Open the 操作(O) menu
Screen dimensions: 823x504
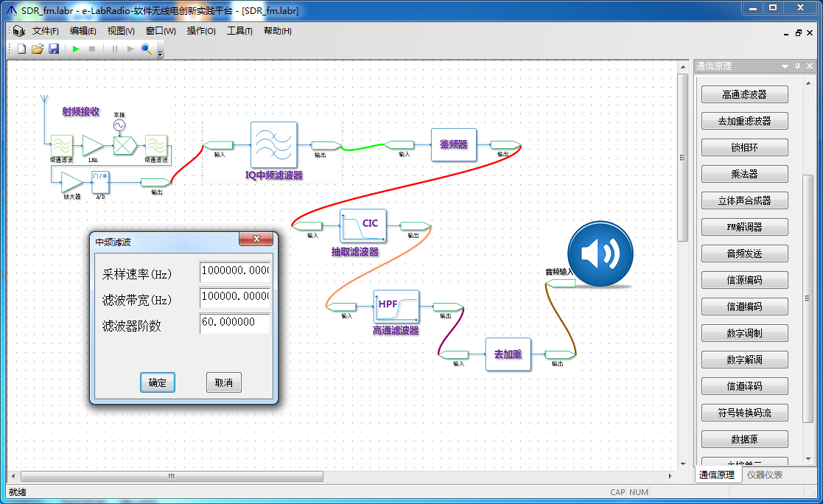201,31
